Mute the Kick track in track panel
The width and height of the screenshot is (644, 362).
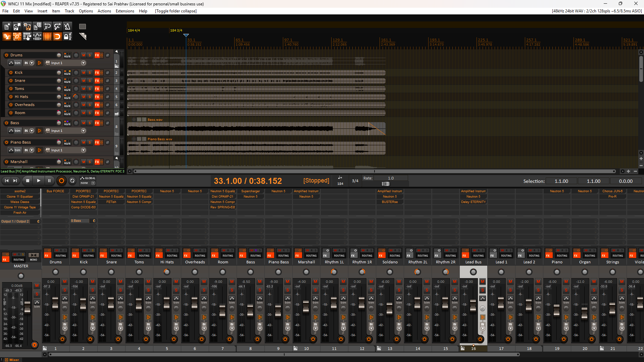pos(84,72)
